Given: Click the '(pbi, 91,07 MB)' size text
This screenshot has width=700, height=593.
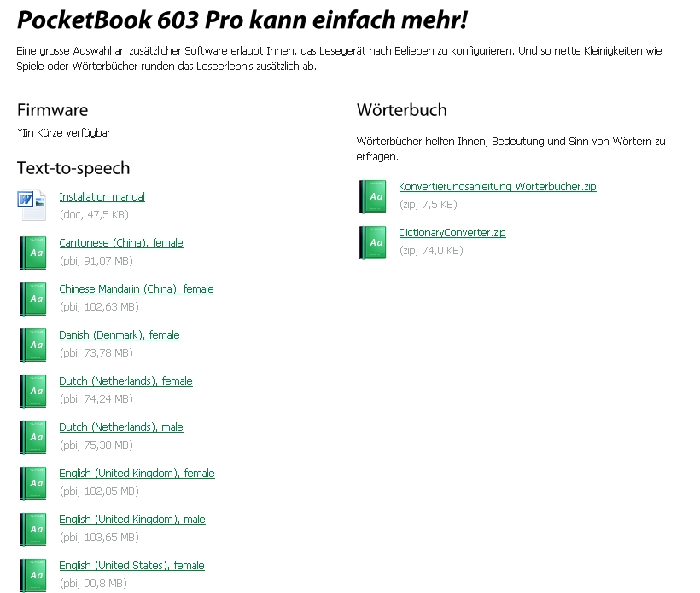Looking at the screenshot, I should point(96,260).
